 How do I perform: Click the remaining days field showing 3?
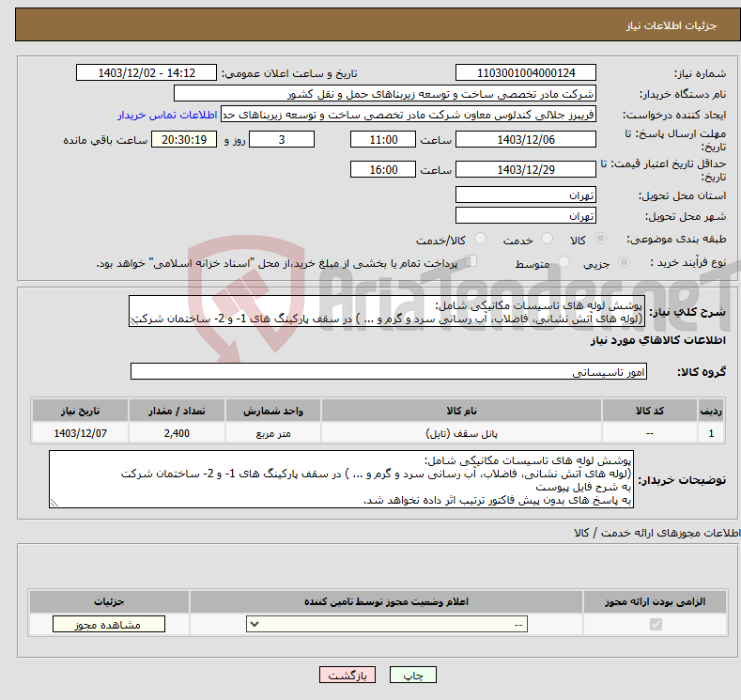(x=282, y=139)
